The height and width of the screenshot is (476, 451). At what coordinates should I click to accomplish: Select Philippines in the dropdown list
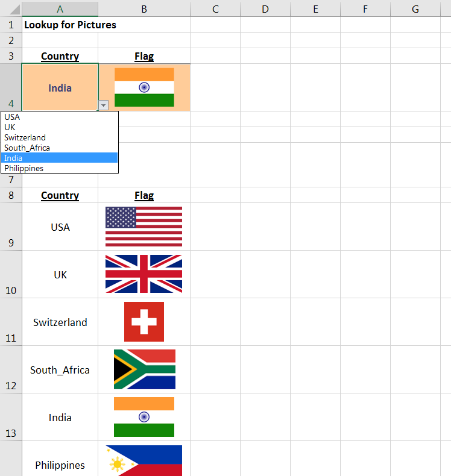coord(59,168)
